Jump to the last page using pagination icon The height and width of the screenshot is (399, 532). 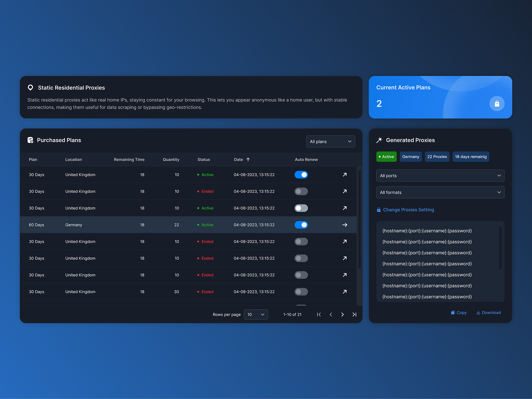coord(354,314)
